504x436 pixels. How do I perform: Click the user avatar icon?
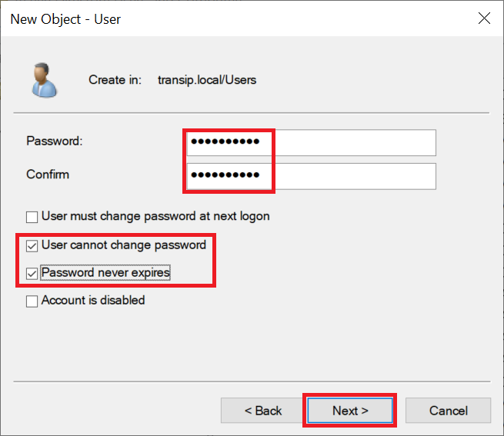[44, 80]
